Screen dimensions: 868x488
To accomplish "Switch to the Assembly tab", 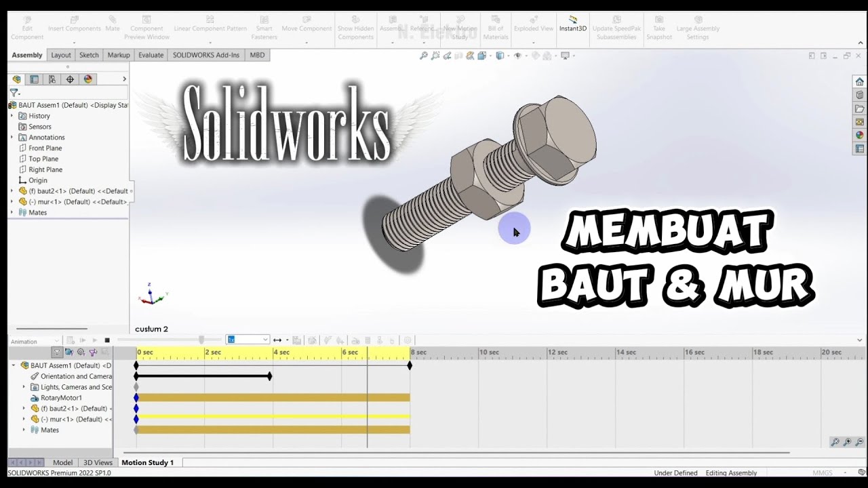I will point(27,55).
